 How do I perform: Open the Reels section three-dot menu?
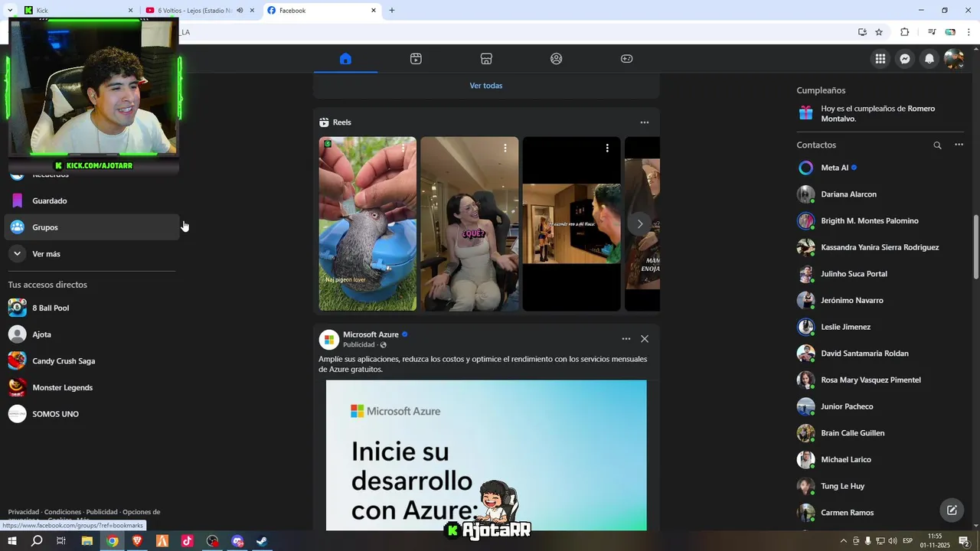645,122
